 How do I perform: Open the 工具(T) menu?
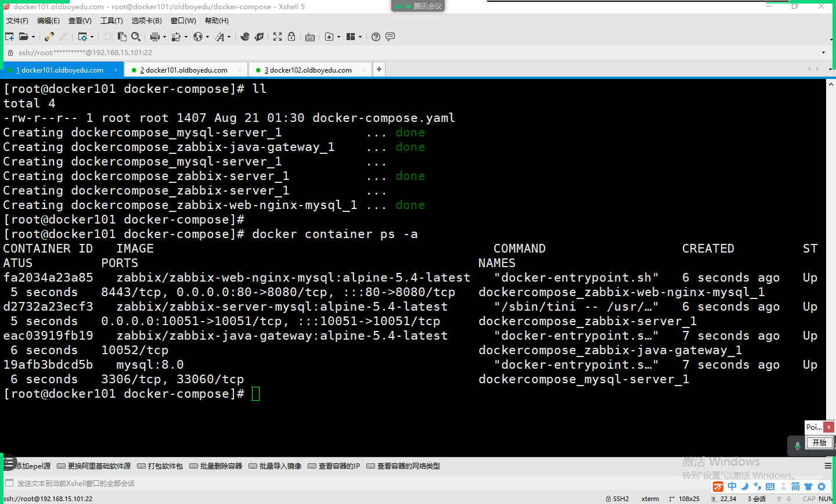coord(111,21)
